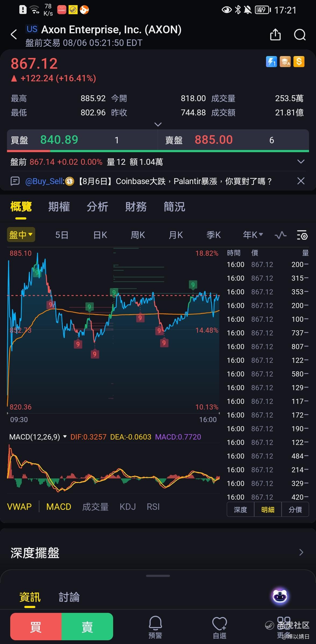Open the @Buy_Sell author link
The width and height of the screenshot is (316, 644).
point(45,181)
